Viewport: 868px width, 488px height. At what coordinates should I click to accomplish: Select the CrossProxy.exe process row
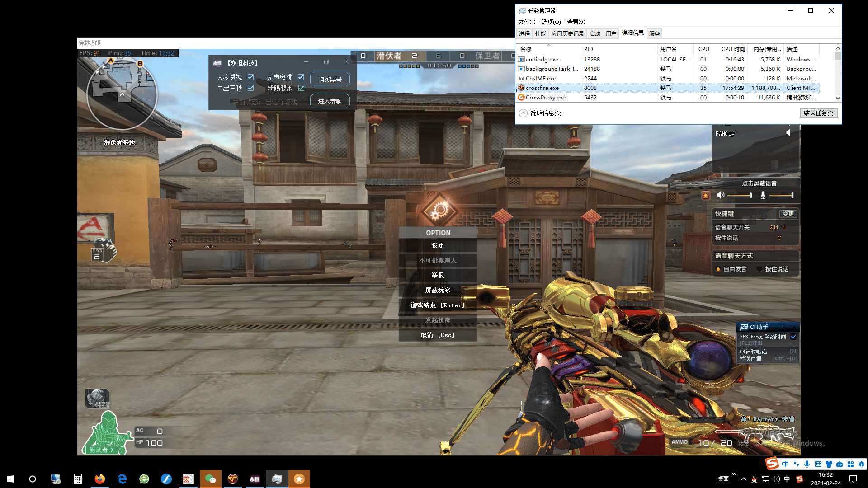[x=668, y=97]
